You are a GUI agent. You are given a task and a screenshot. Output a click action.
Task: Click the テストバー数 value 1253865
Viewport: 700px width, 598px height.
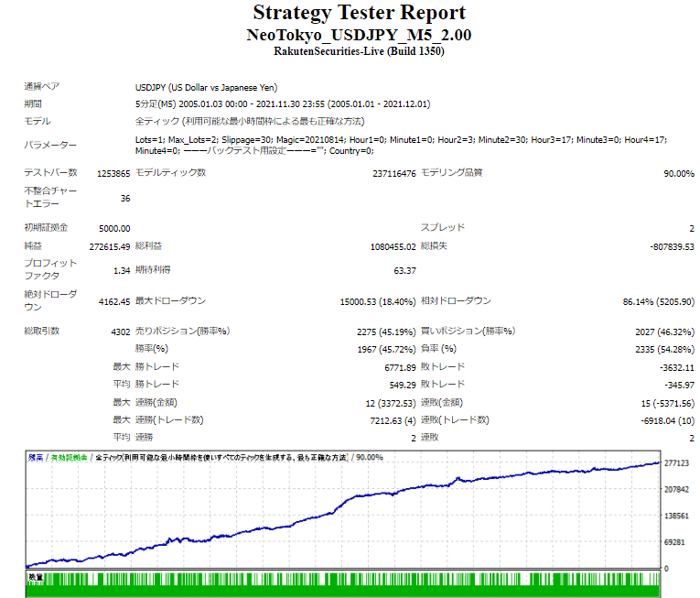(113, 173)
